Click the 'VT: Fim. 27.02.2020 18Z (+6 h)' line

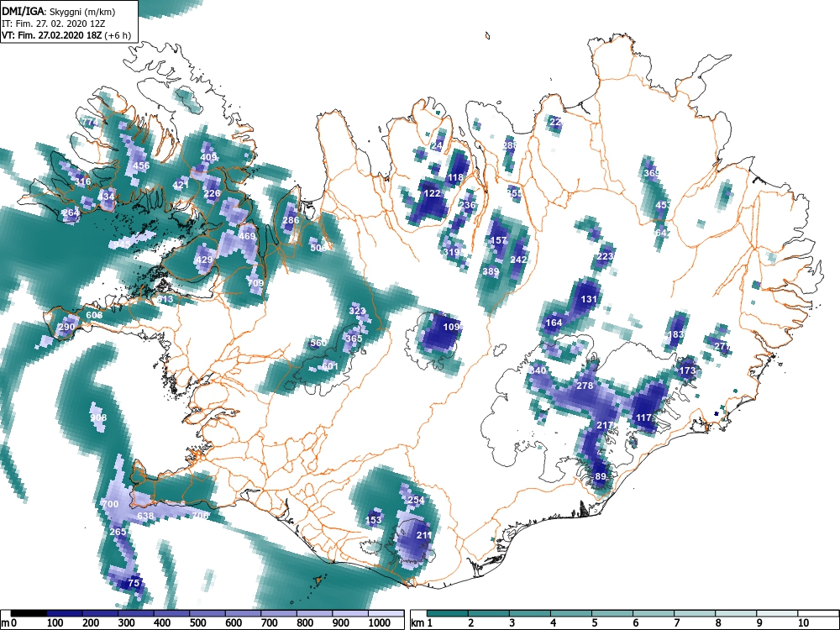click(66, 35)
